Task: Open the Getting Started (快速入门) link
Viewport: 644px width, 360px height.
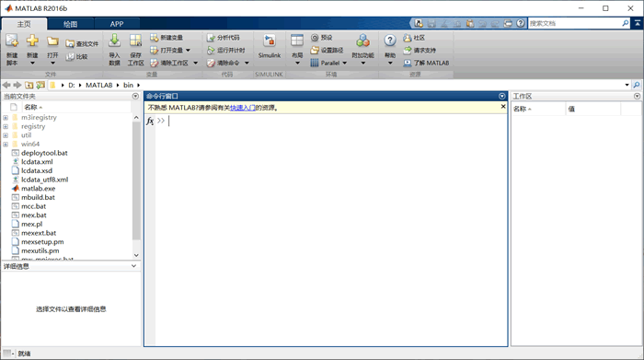Action: point(243,108)
